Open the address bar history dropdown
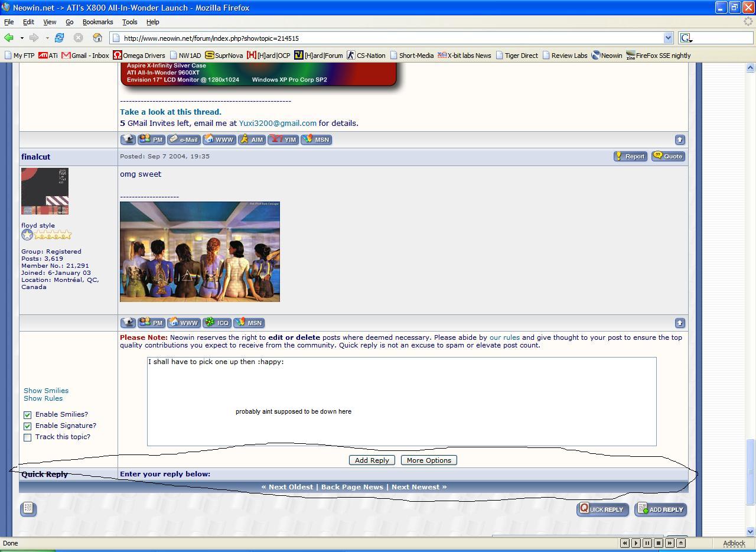 tap(668, 38)
